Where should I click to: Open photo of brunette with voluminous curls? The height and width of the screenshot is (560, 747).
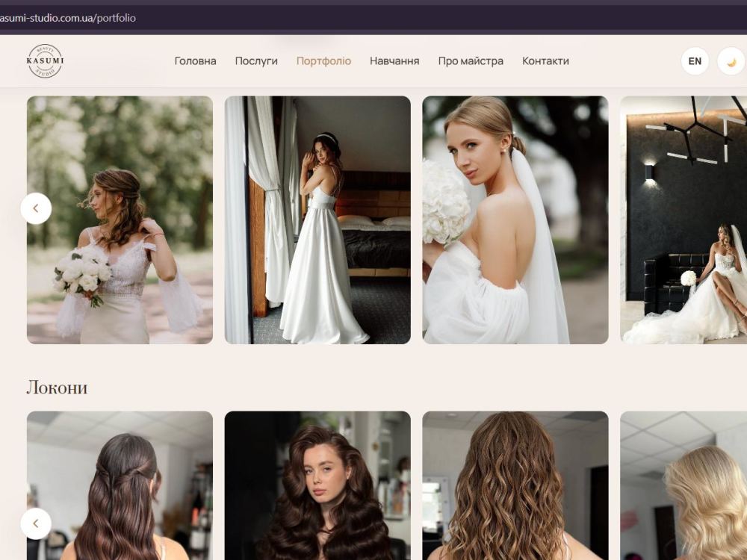pyautogui.click(x=317, y=486)
